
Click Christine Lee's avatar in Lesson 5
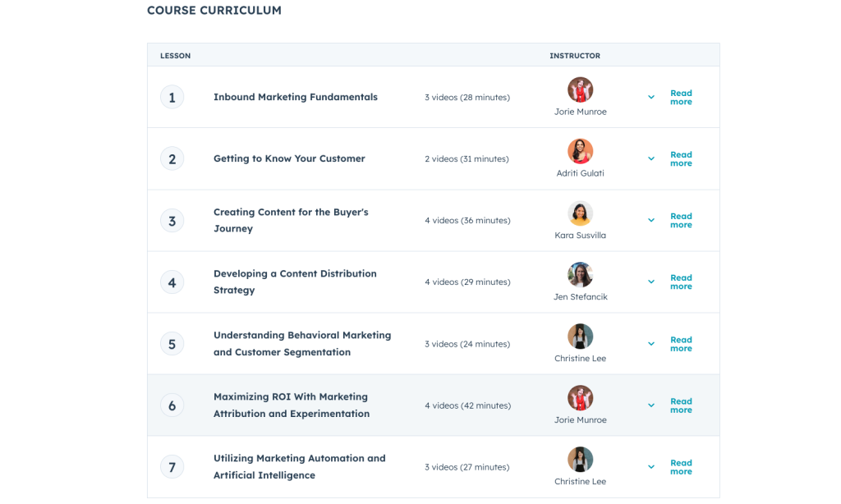point(580,337)
